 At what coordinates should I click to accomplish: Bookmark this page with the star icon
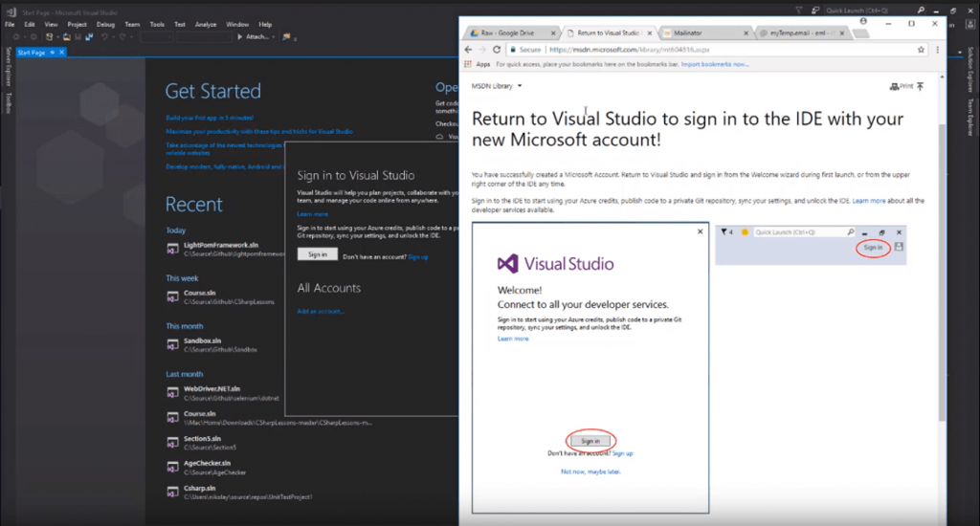click(921, 50)
